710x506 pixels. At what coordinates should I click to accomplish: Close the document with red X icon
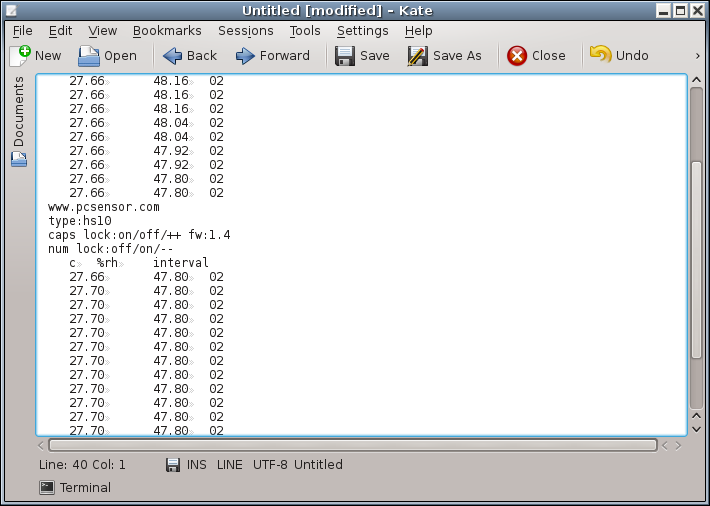click(517, 56)
